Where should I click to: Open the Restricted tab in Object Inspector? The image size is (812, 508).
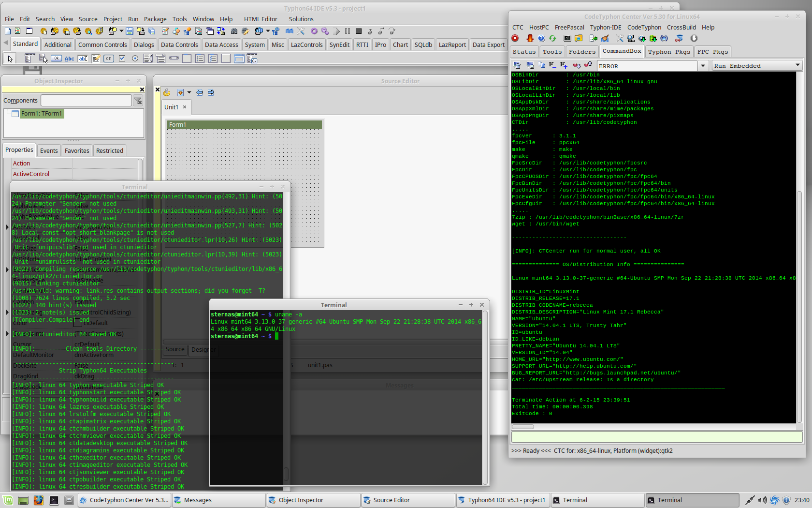coord(110,150)
